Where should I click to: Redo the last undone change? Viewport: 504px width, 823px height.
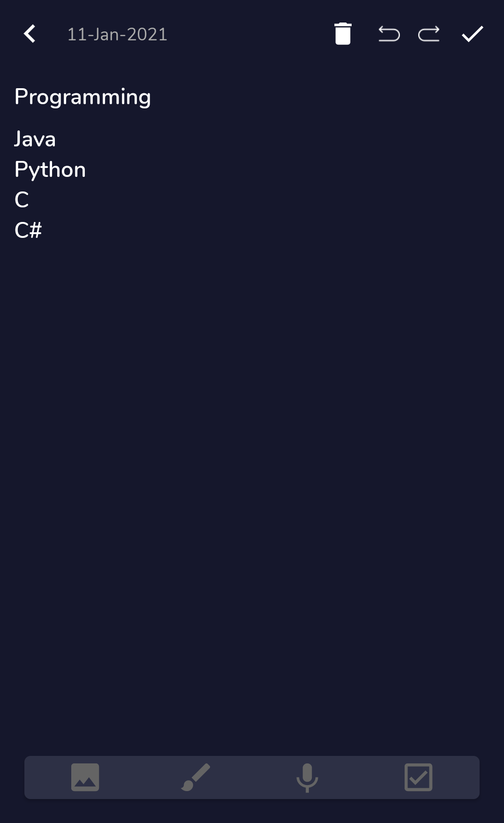[428, 34]
